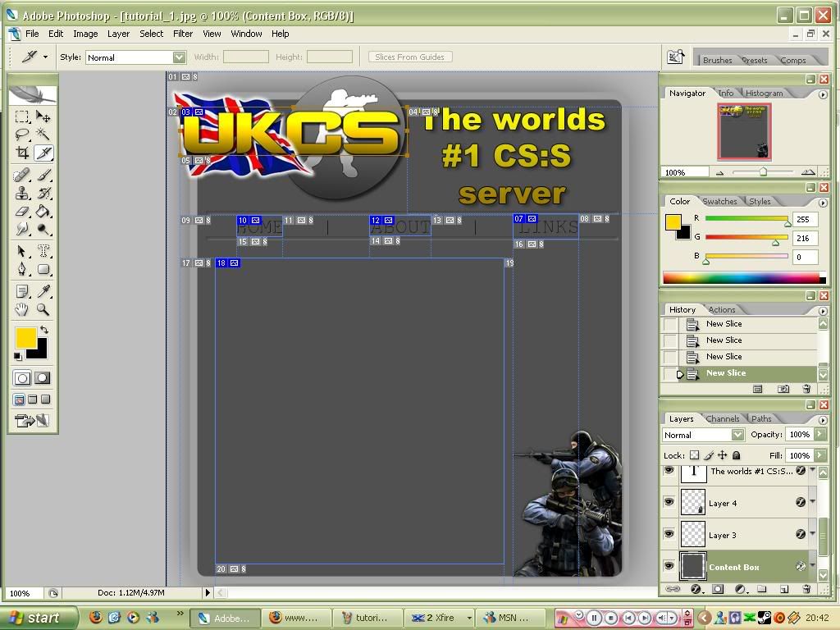Image resolution: width=840 pixels, height=630 pixels.
Task: Open the Filter menu
Action: pyautogui.click(x=182, y=34)
